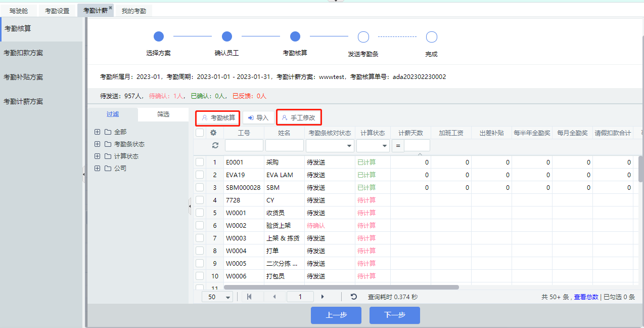Click the 完成 step circle
644x328 pixels.
click(x=432, y=36)
